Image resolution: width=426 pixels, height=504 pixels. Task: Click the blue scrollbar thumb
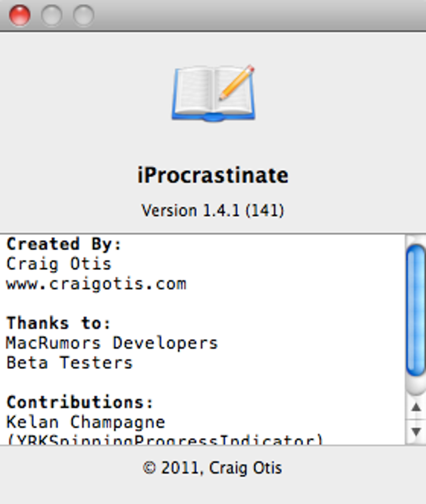416,310
